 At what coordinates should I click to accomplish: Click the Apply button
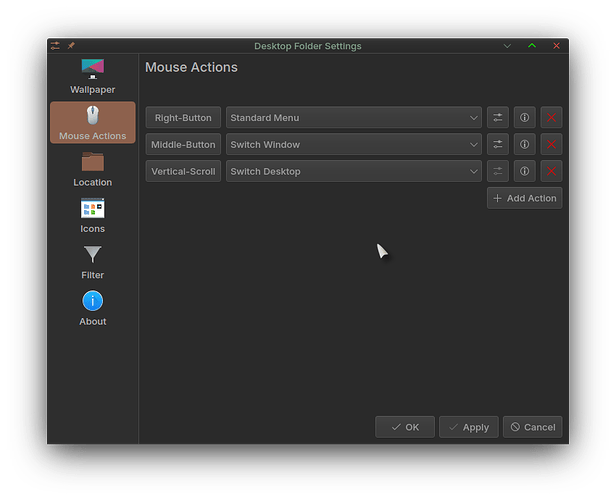point(469,427)
